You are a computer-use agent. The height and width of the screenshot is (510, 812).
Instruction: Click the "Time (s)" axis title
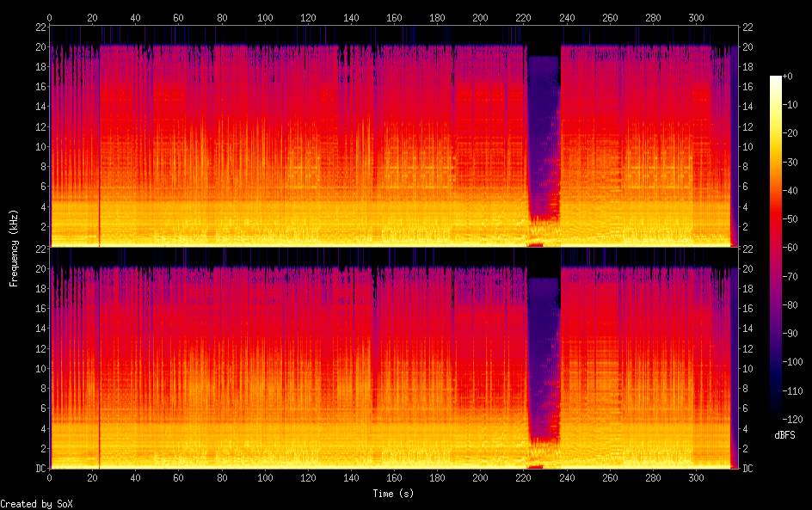(x=393, y=494)
